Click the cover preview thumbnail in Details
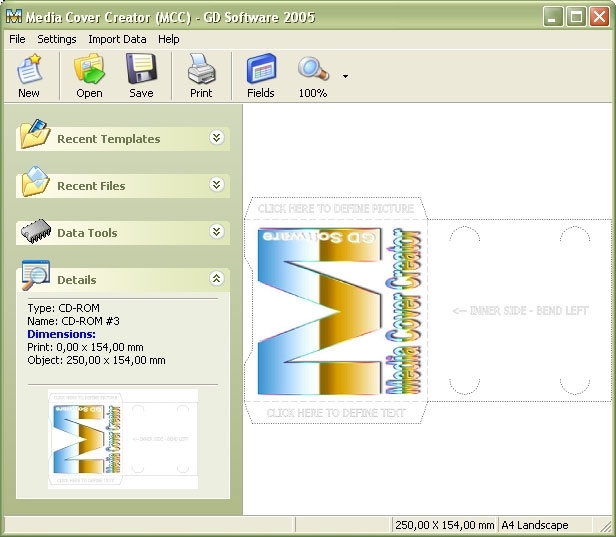 pyautogui.click(x=123, y=439)
